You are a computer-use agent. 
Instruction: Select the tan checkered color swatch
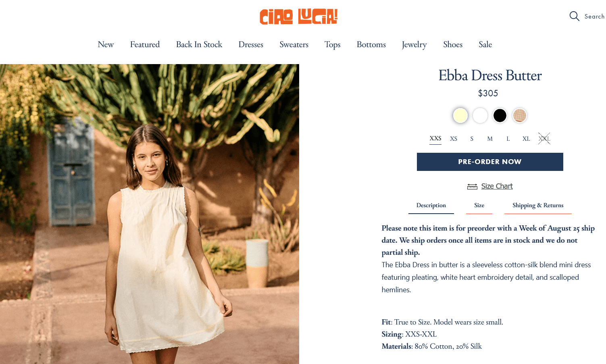coord(519,115)
